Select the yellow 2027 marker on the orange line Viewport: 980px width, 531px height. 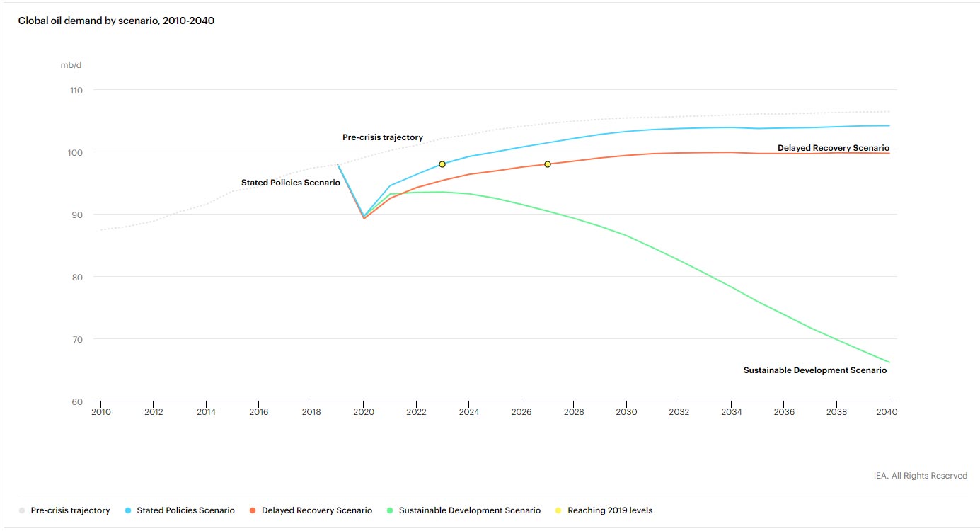(548, 164)
